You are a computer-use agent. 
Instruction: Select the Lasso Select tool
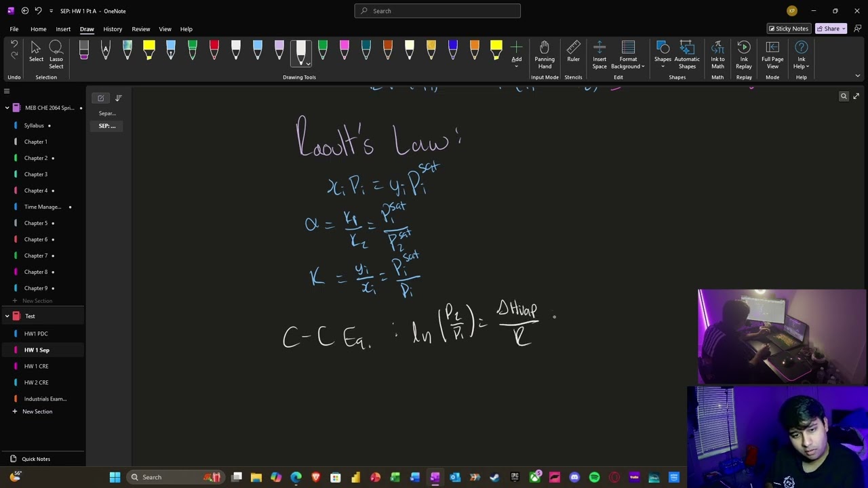point(56,55)
